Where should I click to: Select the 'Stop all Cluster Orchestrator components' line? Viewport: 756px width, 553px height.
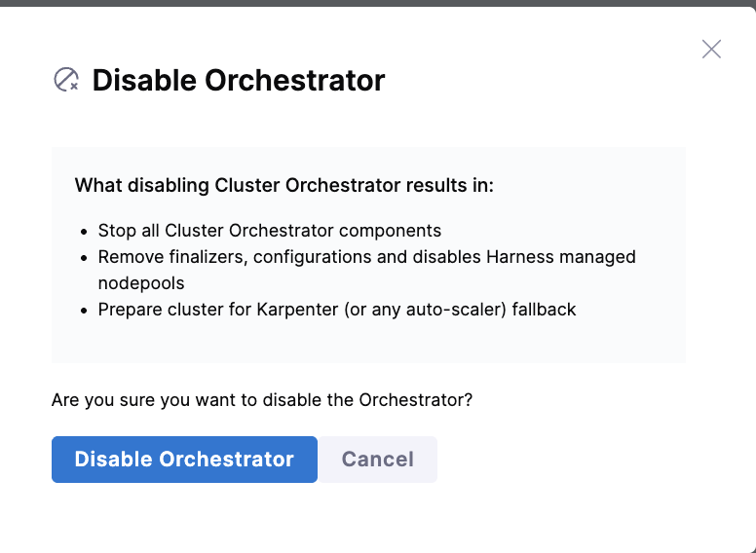(270, 231)
